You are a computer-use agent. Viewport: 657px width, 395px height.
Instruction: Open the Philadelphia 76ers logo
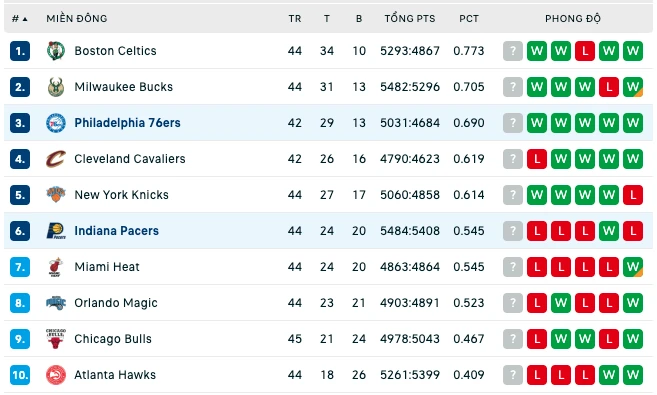coord(56,123)
